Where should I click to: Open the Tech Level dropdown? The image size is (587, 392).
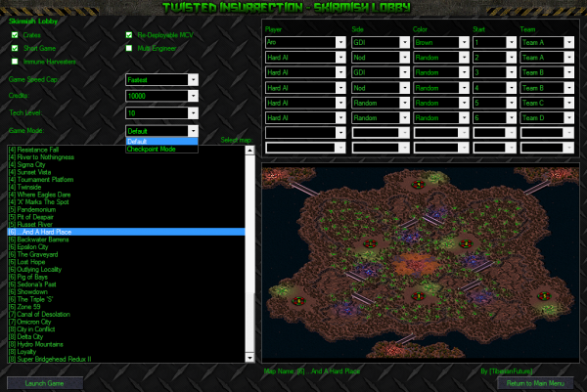pos(161,113)
